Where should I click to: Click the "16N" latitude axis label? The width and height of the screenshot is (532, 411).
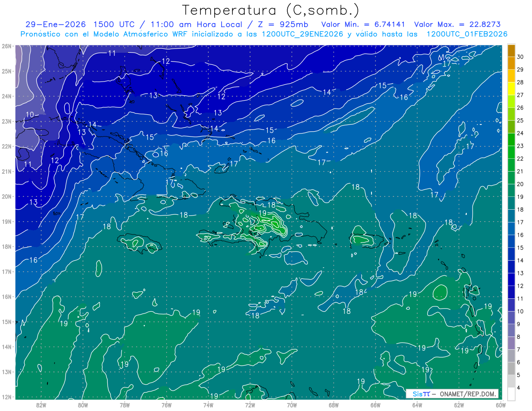point(6,297)
